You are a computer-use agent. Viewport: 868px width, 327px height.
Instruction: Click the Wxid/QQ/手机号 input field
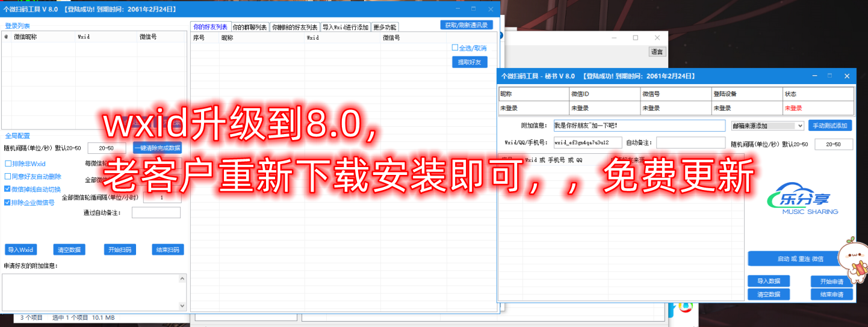587,142
